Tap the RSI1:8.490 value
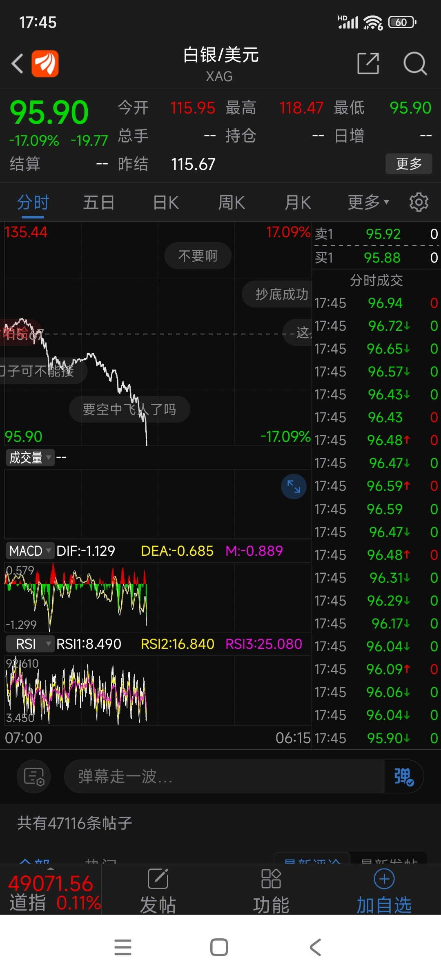The image size is (441, 980). 89,644
